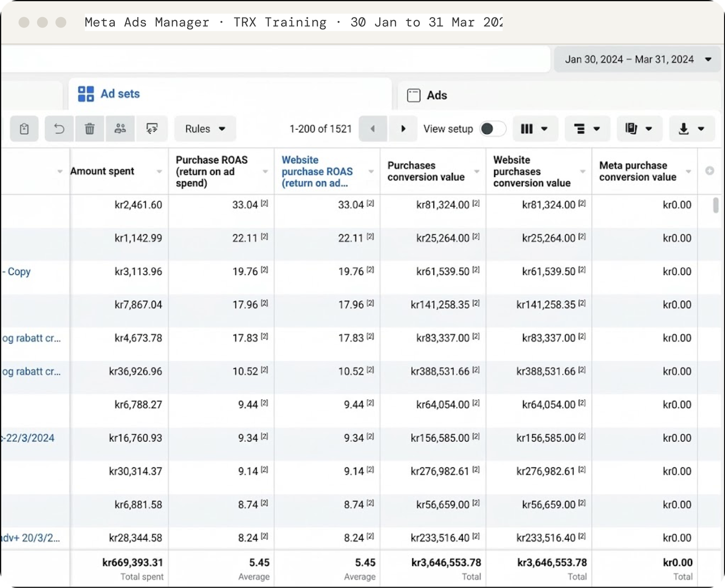The image size is (725, 588).
Task: Click the Website purchase ROAS column header text
Action: (x=317, y=171)
